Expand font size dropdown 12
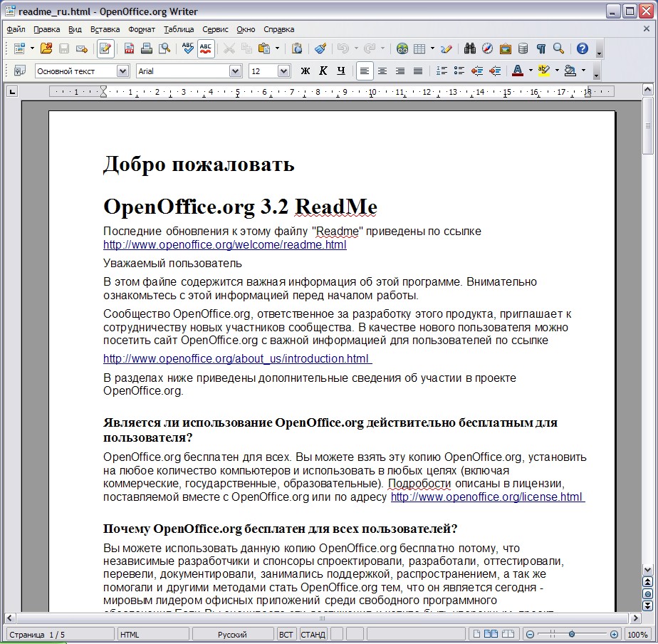The image size is (658, 644). click(x=283, y=71)
